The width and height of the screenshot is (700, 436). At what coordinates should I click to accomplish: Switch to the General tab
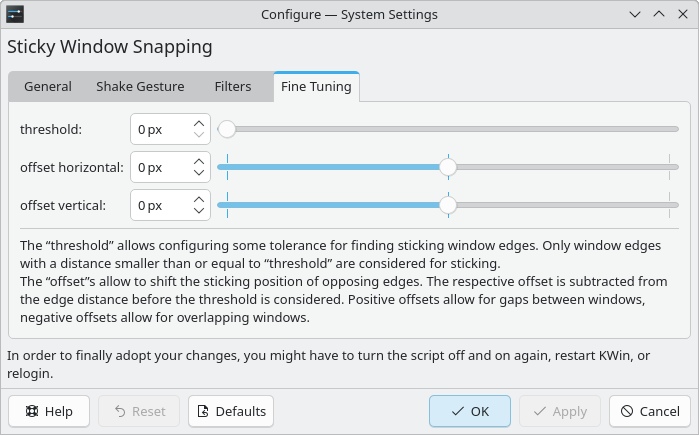(48, 87)
